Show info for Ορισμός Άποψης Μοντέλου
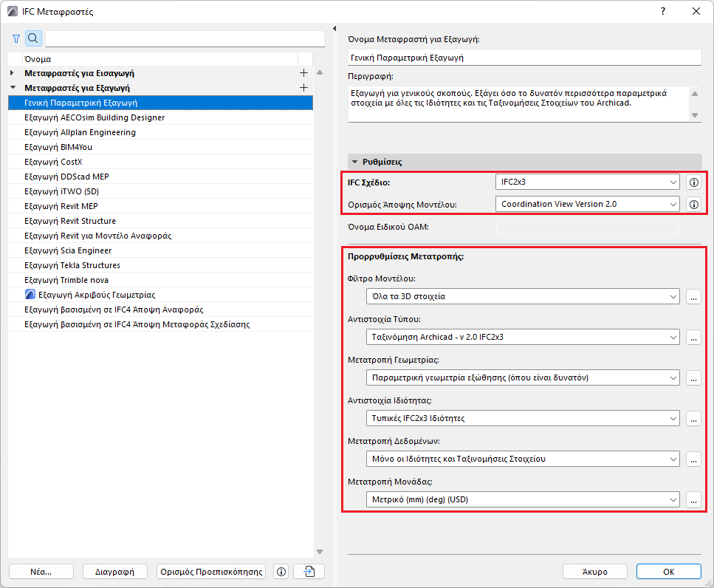Viewport: 714px width, 588px height. coord(693,204)
